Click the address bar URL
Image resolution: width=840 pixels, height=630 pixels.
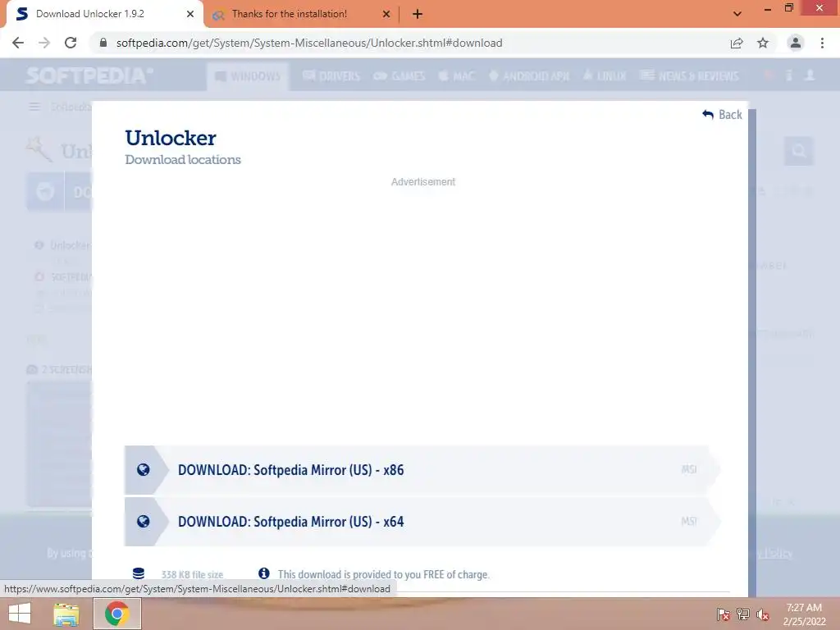pos(309,43)
